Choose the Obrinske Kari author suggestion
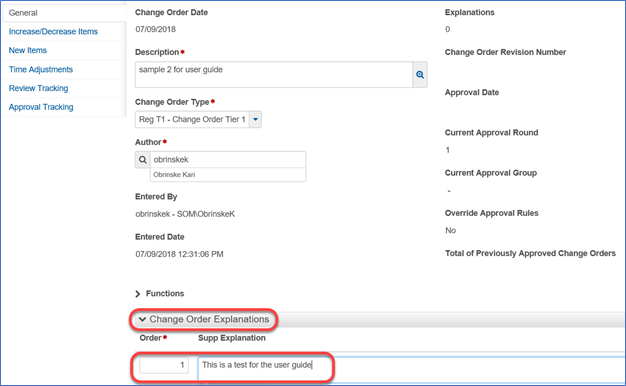Image resolution: width=626 pixels, height=386 pixels. pos(228,175)
